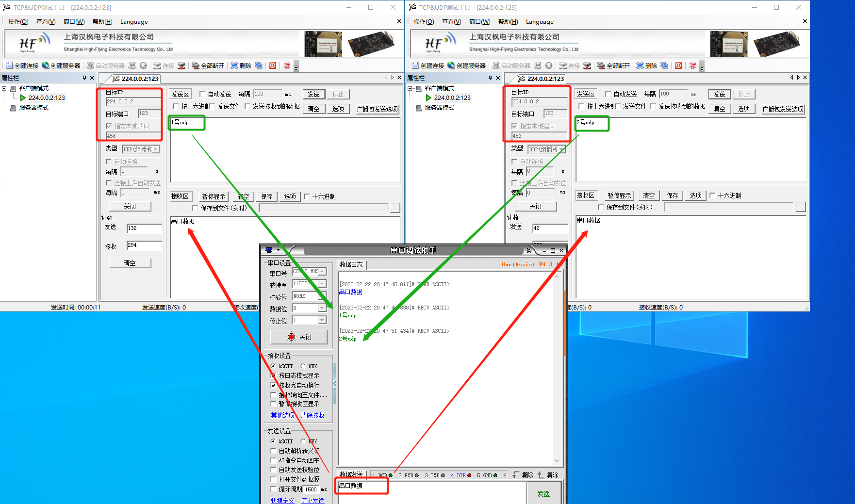
Task: Click 全部断开 icon in right window toolbar
Action: coord(601,65)
